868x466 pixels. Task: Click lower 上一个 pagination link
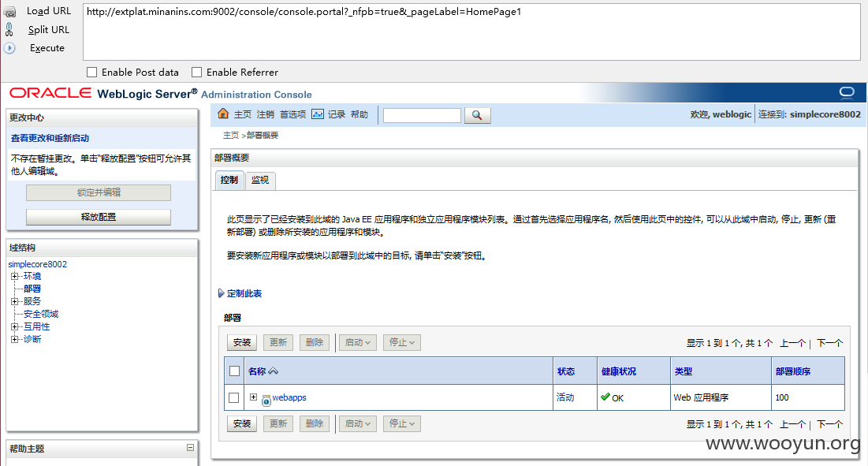click(793, 424)
